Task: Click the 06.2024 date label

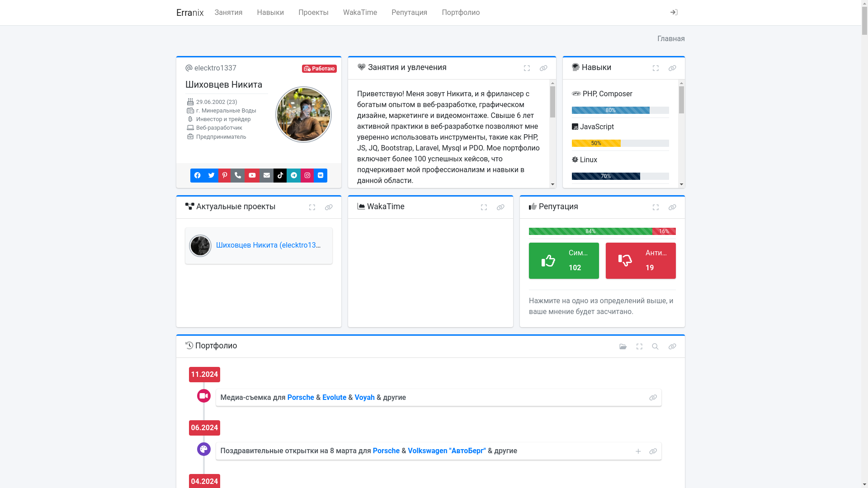Action: point(204,428)
